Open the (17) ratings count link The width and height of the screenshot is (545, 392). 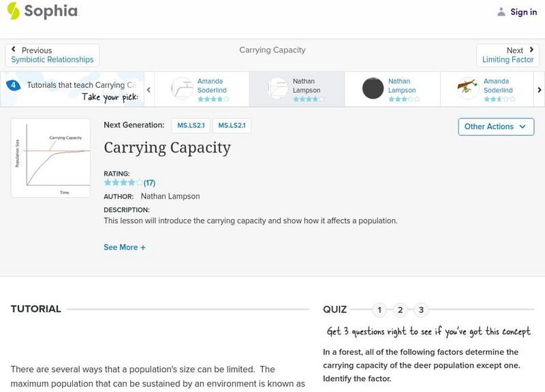(149, 183)
